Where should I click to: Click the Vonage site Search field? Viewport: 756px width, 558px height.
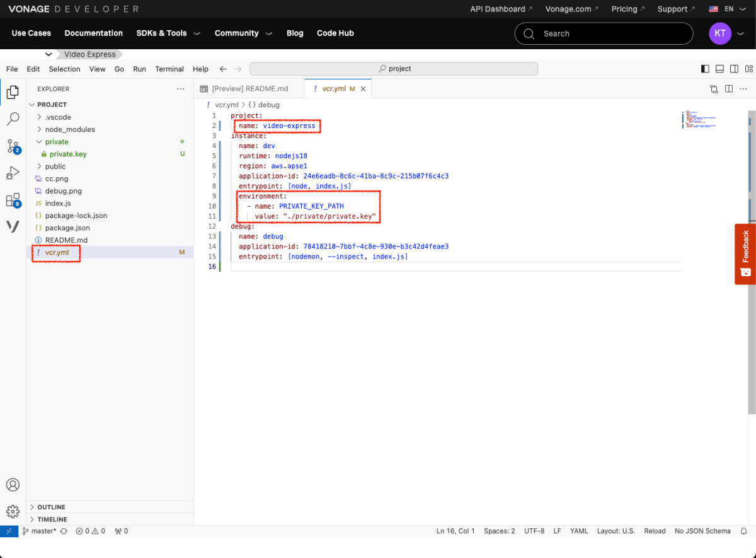tap(604, 33)
